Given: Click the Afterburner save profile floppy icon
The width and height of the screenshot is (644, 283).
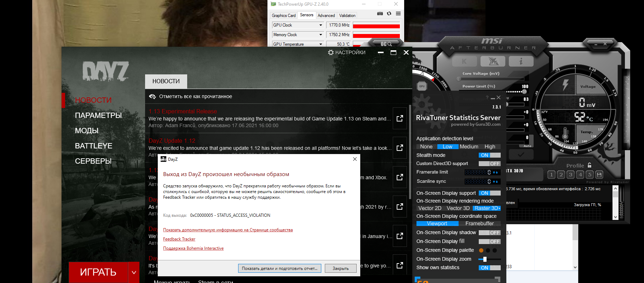Looking at the screenshot, I should pos(599,175).
